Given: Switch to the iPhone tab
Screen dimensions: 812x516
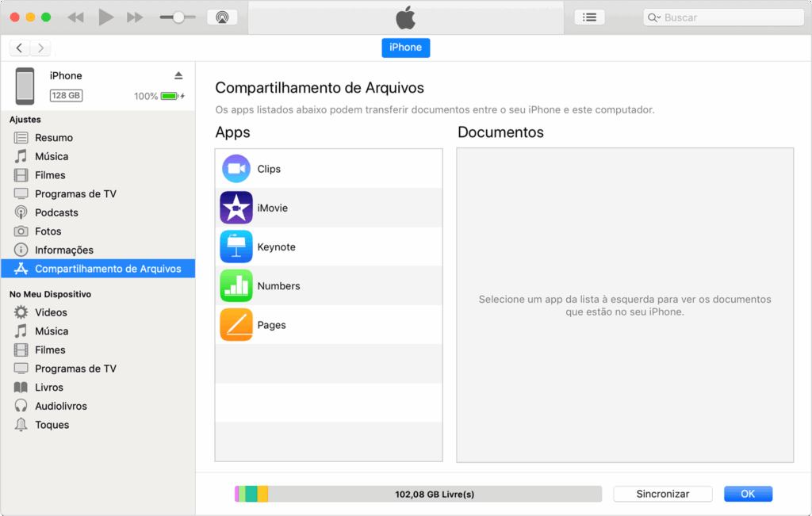Looking at the screenshot, I should click(x=405, y=48).
